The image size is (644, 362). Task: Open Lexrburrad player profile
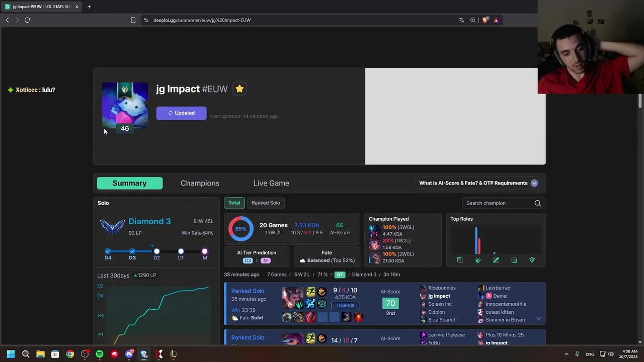tap(498, 288)
